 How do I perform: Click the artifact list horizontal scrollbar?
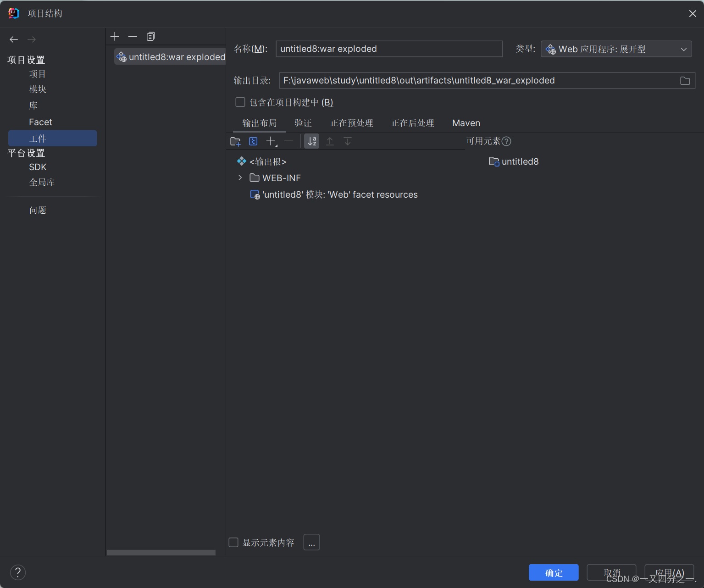tap(161, 553)
